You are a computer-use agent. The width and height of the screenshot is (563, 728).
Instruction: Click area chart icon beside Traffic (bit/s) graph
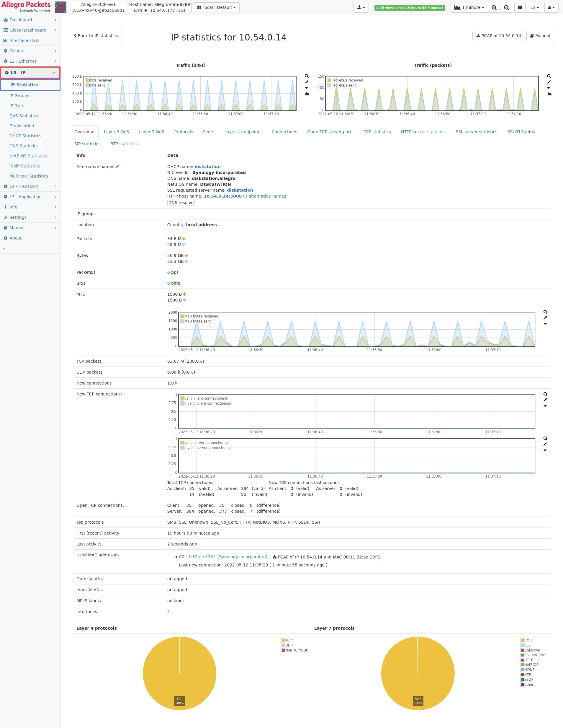tap(307, 94)
